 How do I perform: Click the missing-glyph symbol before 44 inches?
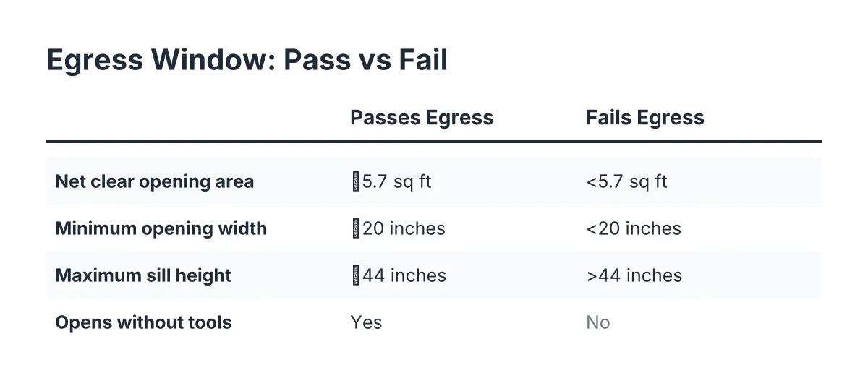pyautogui.click(x=356, y=275)
